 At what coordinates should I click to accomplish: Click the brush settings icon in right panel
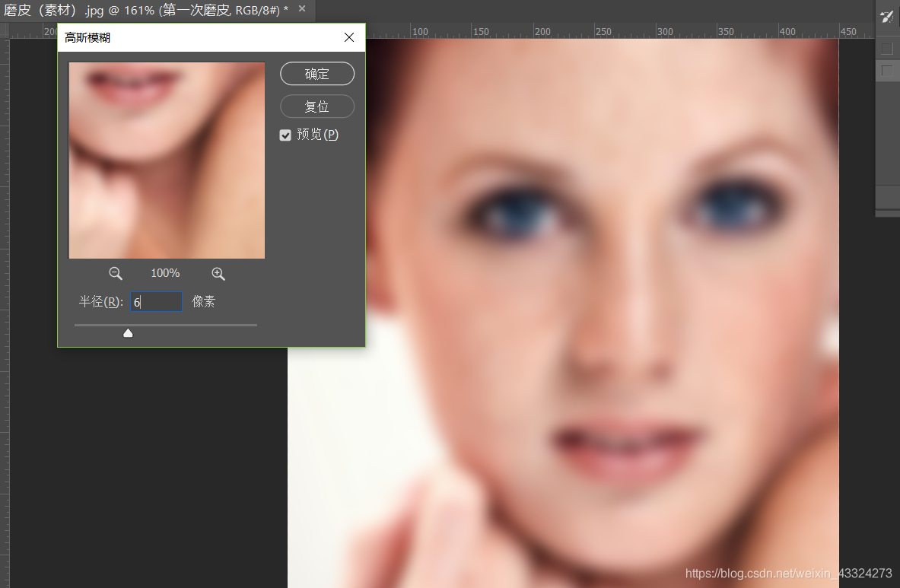coord(887,17)
